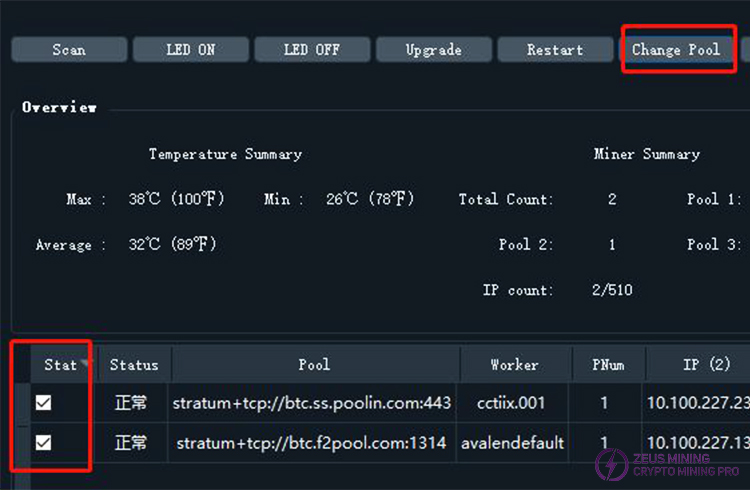Sort table by Pool column header
Image resolution: width=750 pixels, height=490 pixels.
[x=313, y=365]
